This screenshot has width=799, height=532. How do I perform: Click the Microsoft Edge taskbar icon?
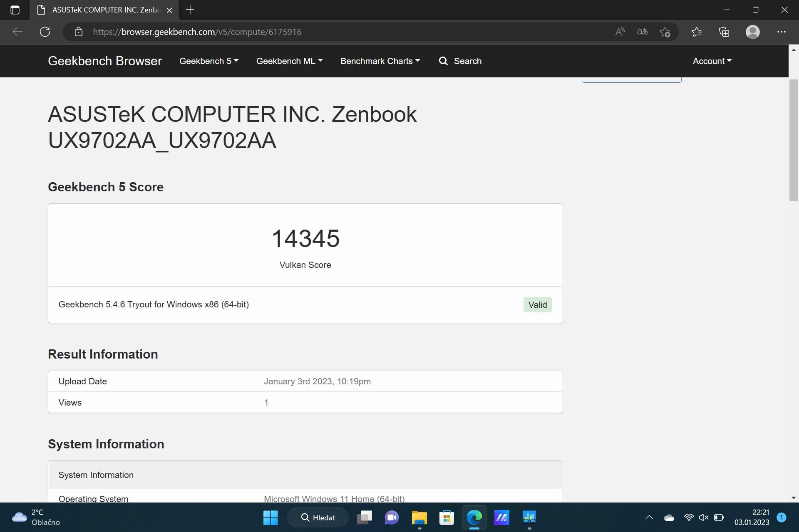tap(474, 517)
